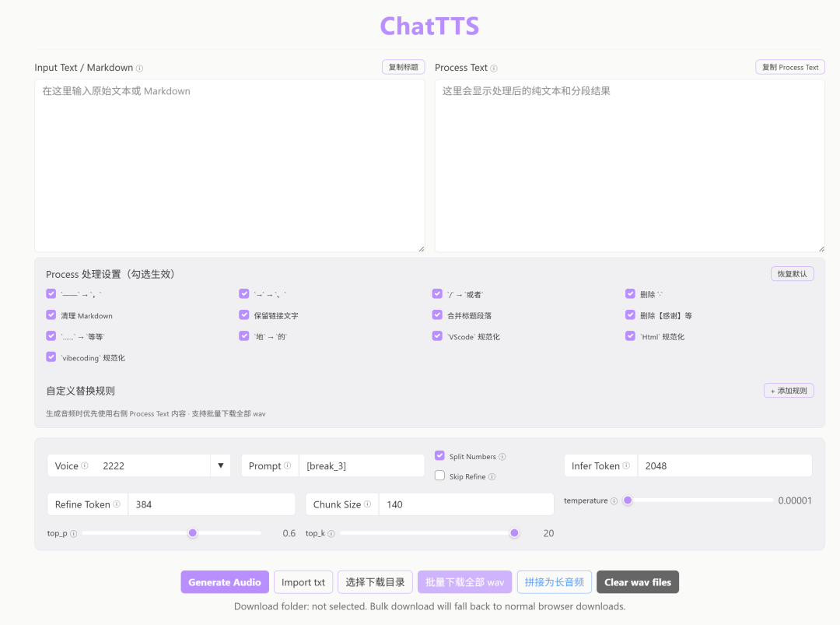Viewport: 840px width, 625px height.
Task: Click the top_k value 20
Action: click(548, 533)
